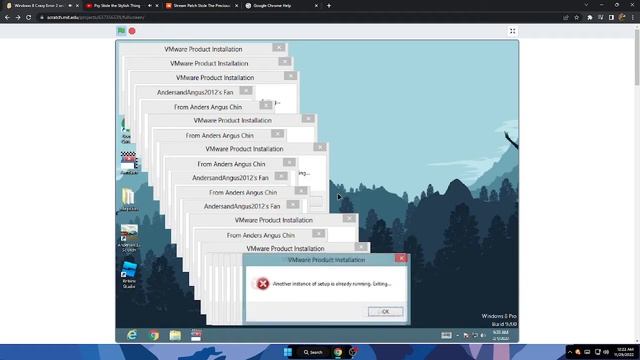Screen dimensions: 640x360
Task: Close the Google Chrome Help tab
Action: click(x=316, y=6)
